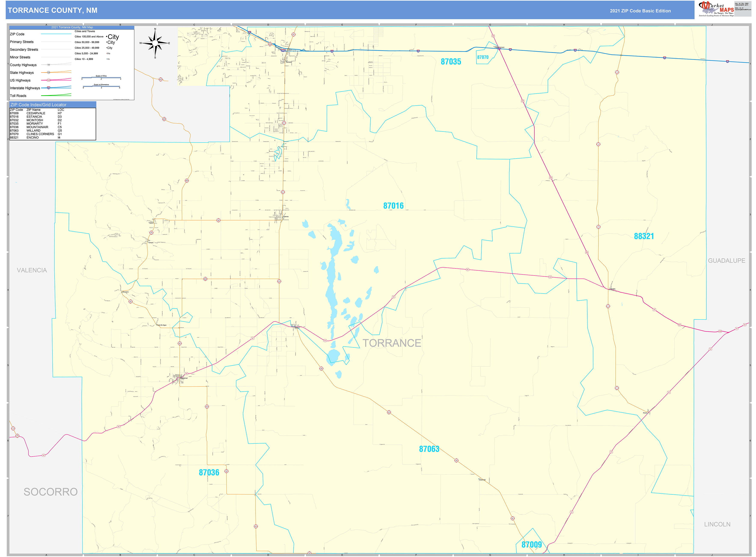Click the route 217 highway marker
756x557 pixels.
click(x=161, y=79)
